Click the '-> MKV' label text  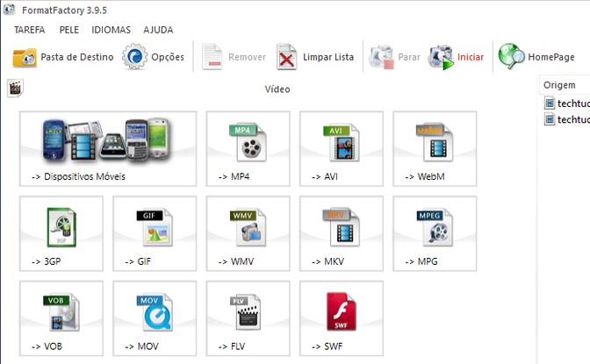pos(327,261)
